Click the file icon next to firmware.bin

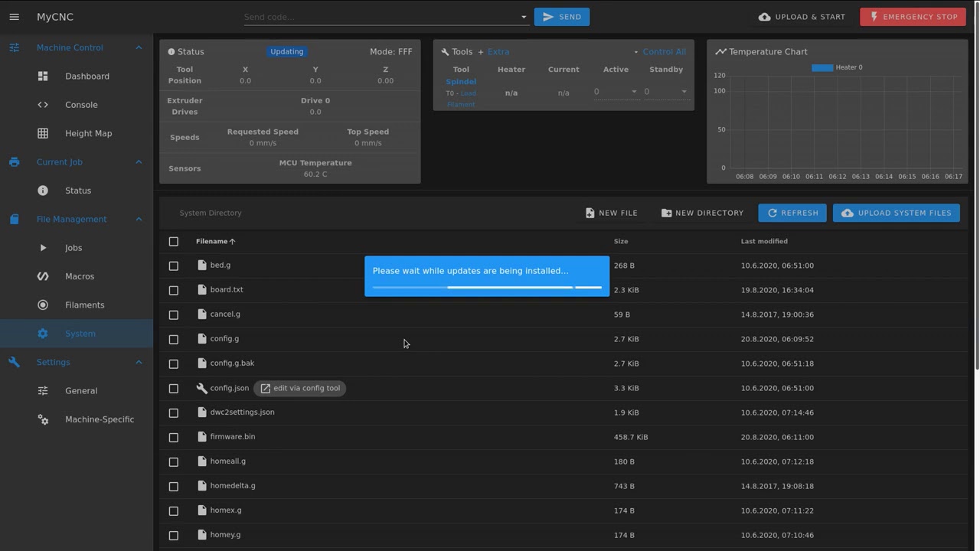pos(202,437)
